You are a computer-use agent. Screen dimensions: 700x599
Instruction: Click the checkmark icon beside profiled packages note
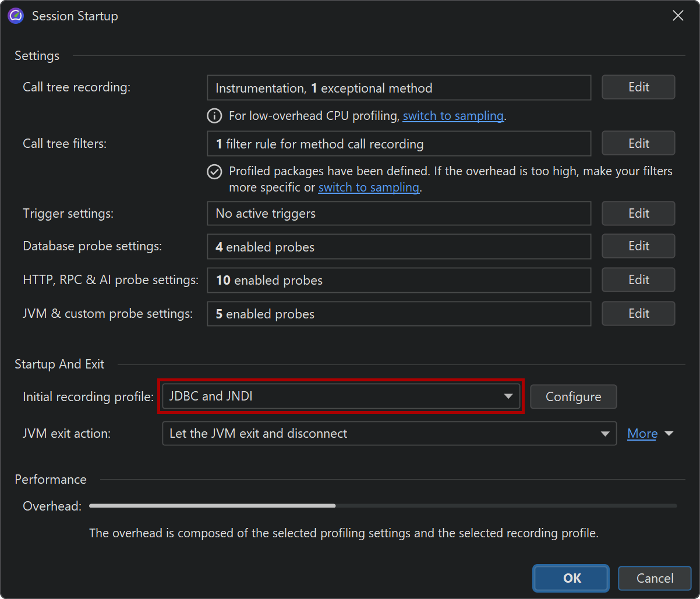[214, 172]
